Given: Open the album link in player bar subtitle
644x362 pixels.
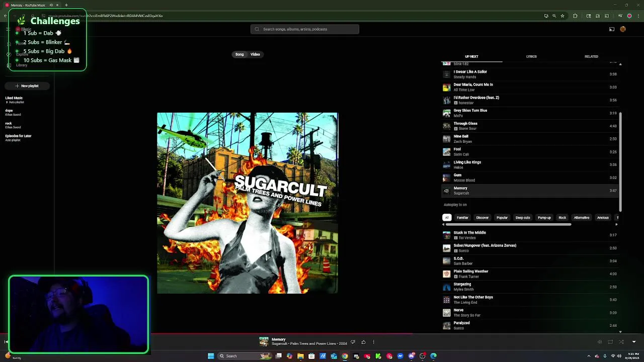Looking at the screenshot, I should pos(313,344).
